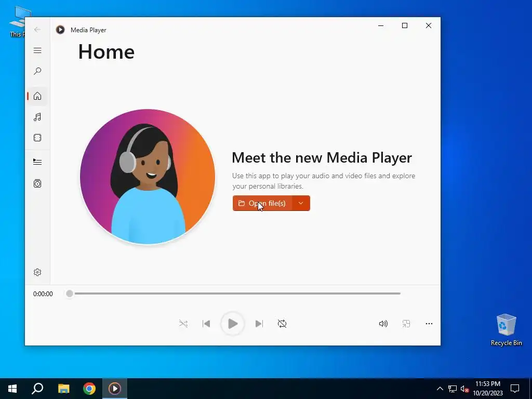532x399 pixels.
Task: Go back using the back arrow
Action: (x=37, y=30)
